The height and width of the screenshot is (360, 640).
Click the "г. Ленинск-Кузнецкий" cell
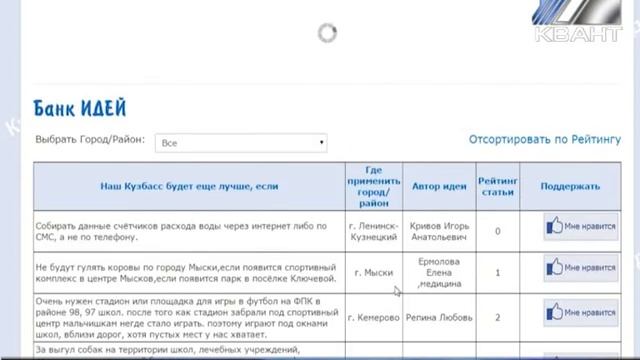pyautogui.click(x=373, y=231)
